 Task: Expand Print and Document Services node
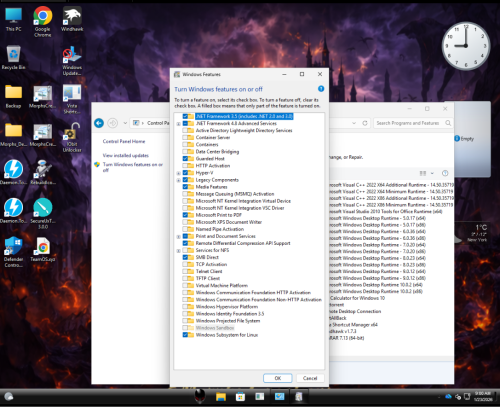click(178, 236)
